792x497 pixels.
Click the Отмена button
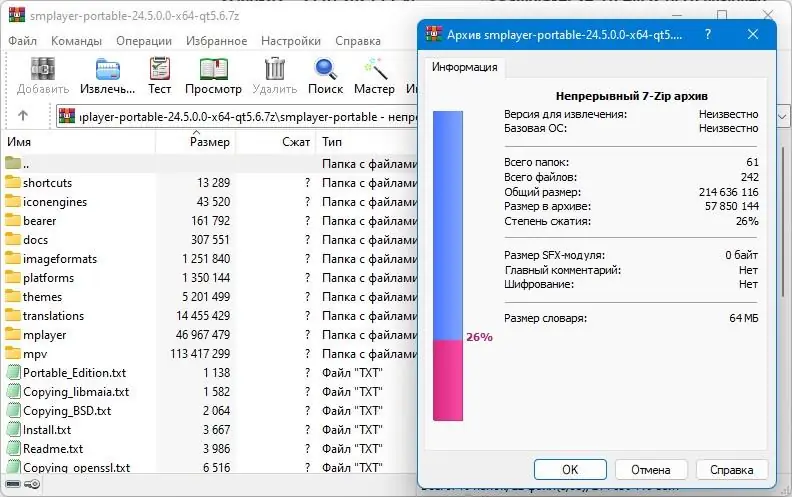click(651, 470)
